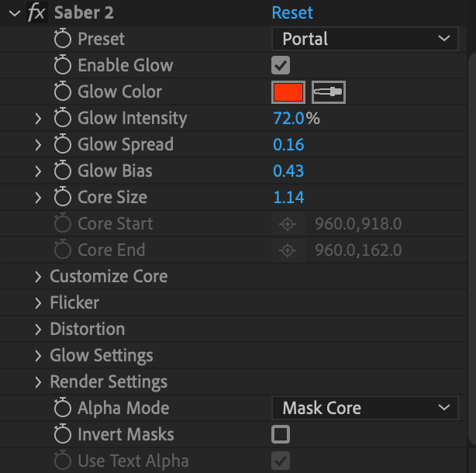The height and width of the screenshot is (473, 476).
Task: Uncheck the Enable Glow checkbox
Action: 281,65
